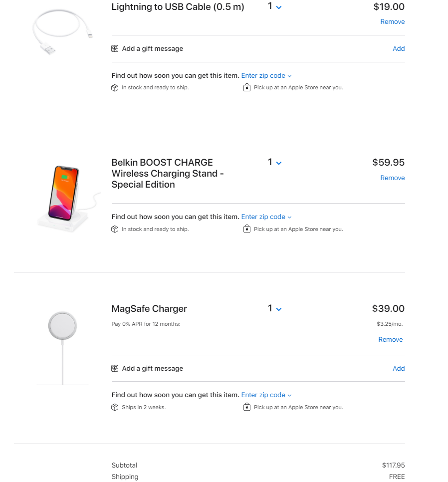Open quantity dropdown for MagSafe Charger
The width and height of the screenshot is (448, 482).
[274, 309]
